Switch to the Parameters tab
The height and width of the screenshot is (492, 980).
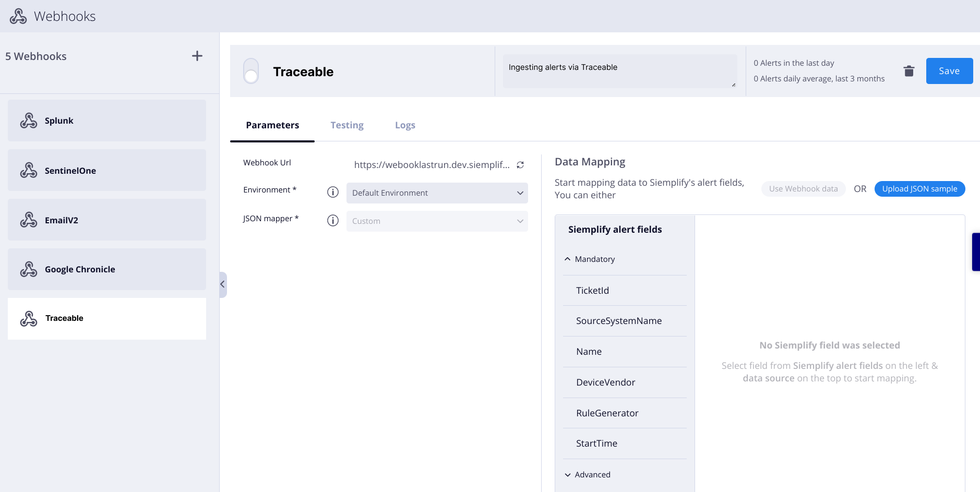pyautogui.click(x=272, y=125)
